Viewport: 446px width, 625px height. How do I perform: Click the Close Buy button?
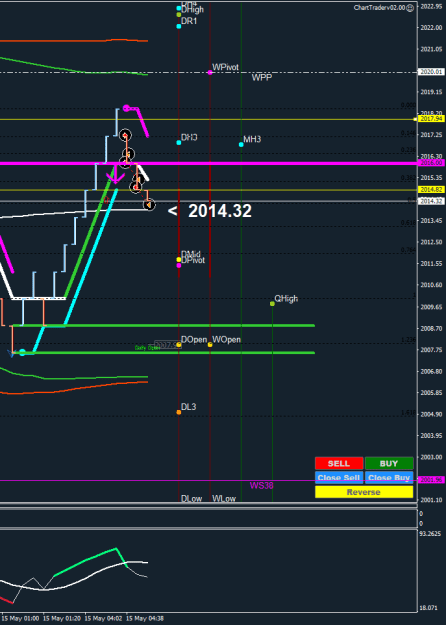[x=389, y=478]
